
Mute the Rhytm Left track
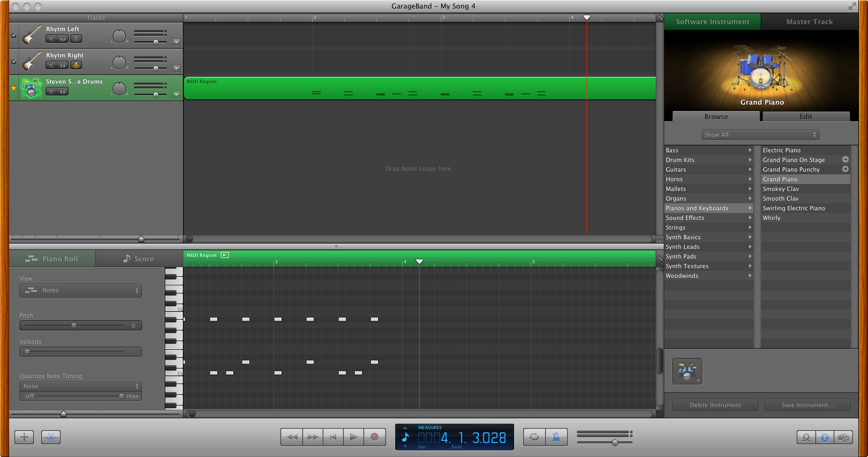point(51,39)
